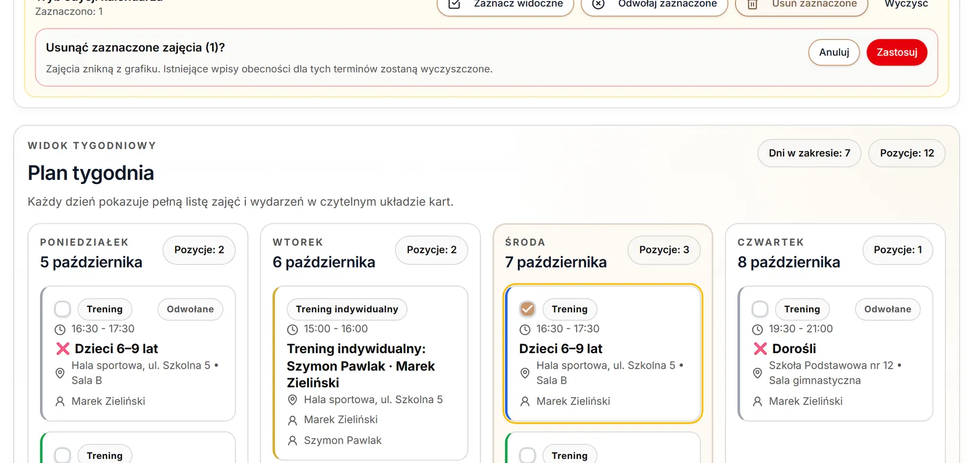This screenshot has height=463, width=980.
Task: Click the "6 października" day heading
Action: pos(324,262)
